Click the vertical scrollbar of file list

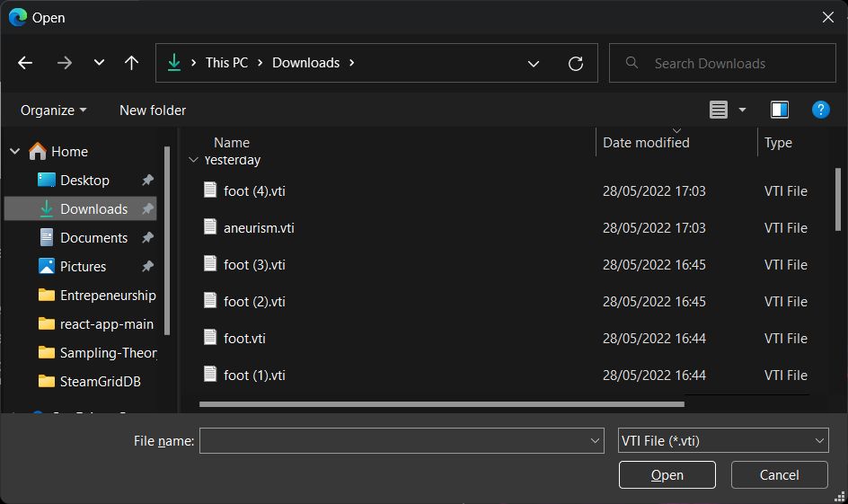click(838, 199)
